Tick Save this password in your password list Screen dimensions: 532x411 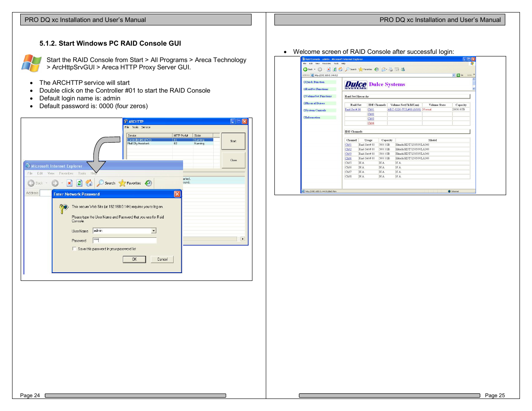point(74,249)
